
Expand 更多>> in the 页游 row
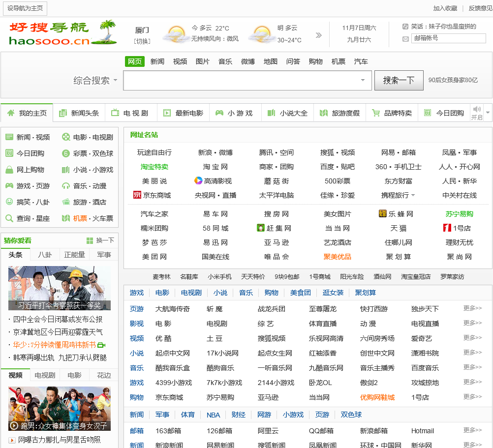(x=472, y=308)
